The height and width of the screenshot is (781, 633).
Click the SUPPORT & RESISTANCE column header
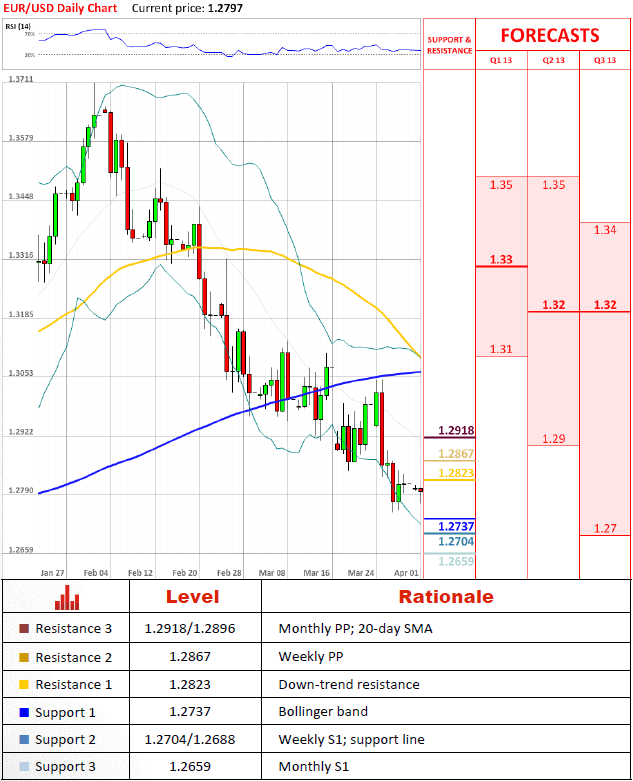coord(449,45)
